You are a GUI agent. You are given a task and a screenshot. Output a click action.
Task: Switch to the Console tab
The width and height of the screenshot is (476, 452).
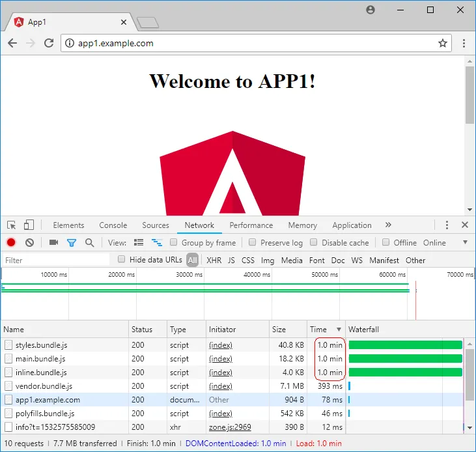(113, 225)
